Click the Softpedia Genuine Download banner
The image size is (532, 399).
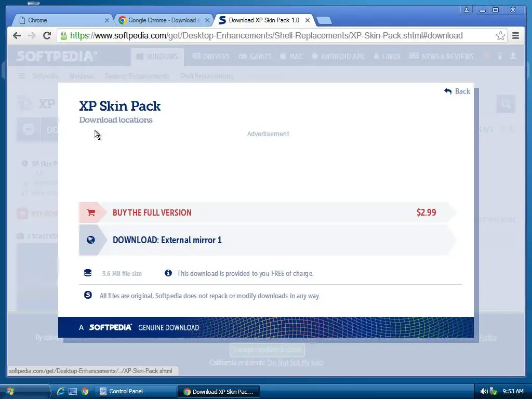266,327
